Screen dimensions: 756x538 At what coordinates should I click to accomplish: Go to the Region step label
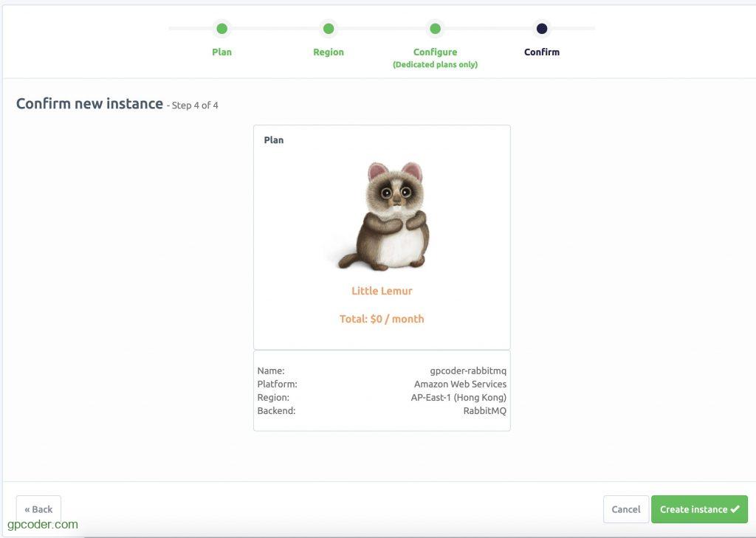click(329, 52)
